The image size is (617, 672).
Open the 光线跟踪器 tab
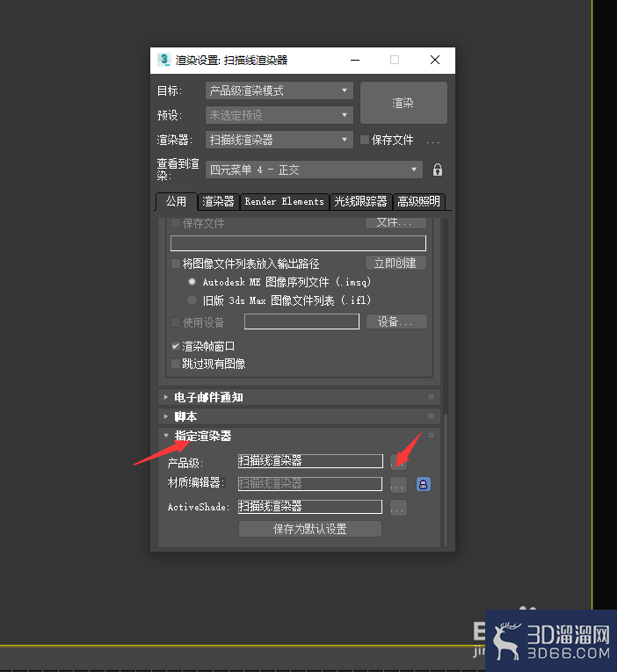[x=360, y=201]
